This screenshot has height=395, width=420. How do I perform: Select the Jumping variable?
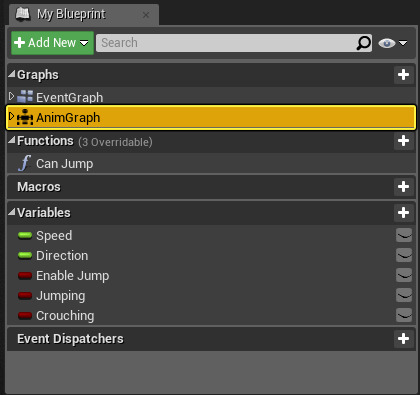211,295
